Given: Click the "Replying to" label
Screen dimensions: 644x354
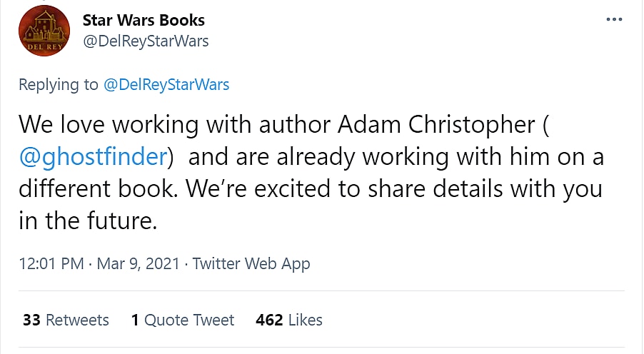Looking at the screenshot, I should 59,84.
